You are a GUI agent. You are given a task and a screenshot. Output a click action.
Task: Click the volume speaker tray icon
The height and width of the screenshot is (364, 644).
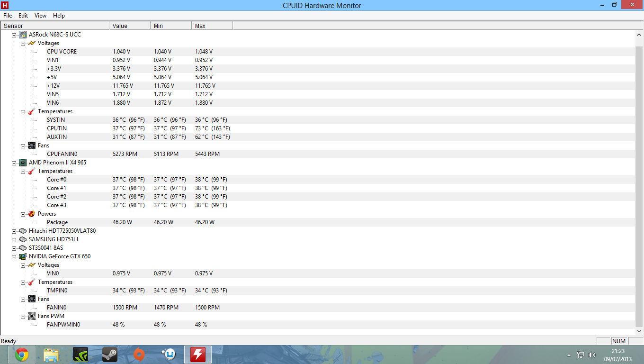592,355
